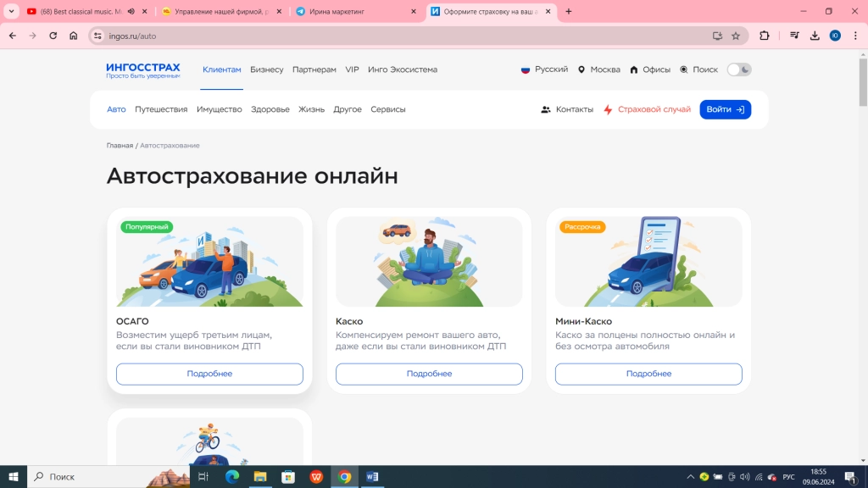Viewport: 868px width, 488px height.
Task: Click the Мини-Каско card illustration
Action: click(648, 262)
